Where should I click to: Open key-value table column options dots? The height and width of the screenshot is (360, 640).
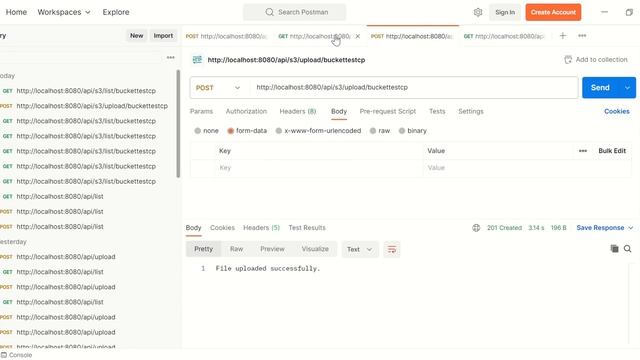[582, 151]
